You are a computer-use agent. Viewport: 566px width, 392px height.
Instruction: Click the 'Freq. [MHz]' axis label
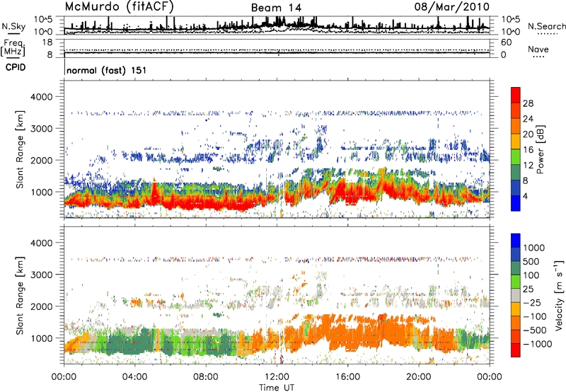13,48
